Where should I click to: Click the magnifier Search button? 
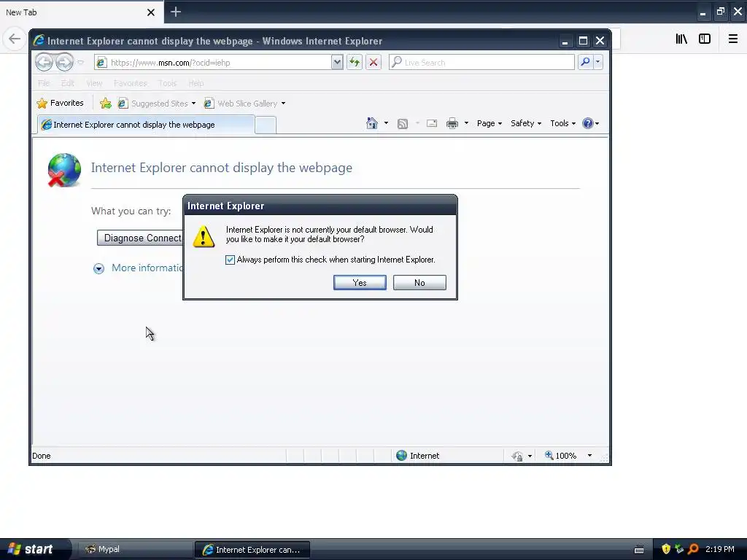(x=585, y=62)
